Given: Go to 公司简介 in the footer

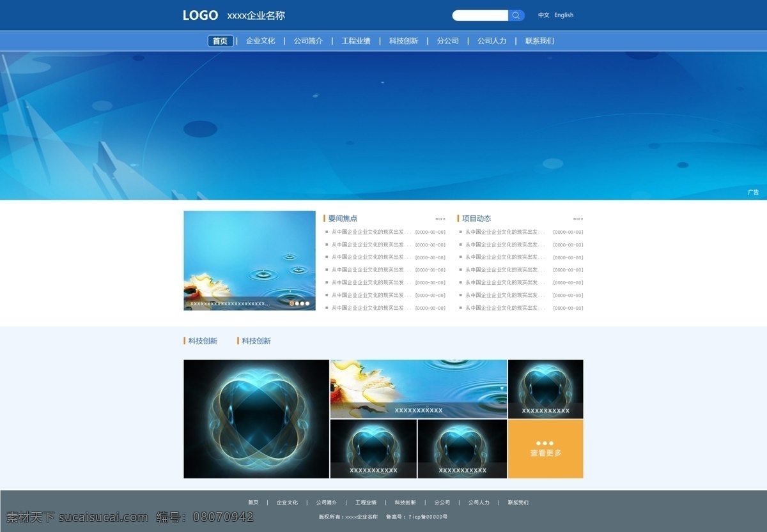Looking at the screenshot, I should [x=326, y=503].
